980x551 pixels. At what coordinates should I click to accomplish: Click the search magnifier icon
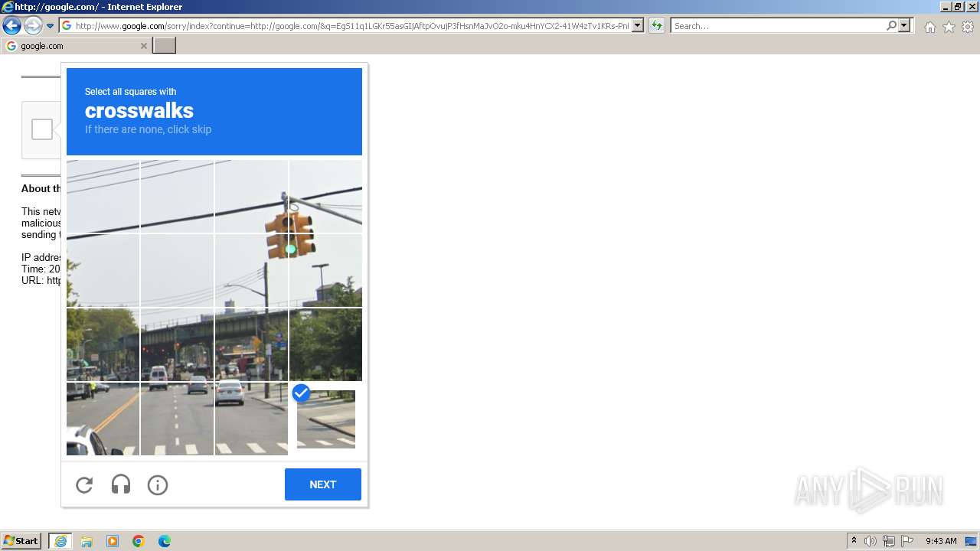891,26
